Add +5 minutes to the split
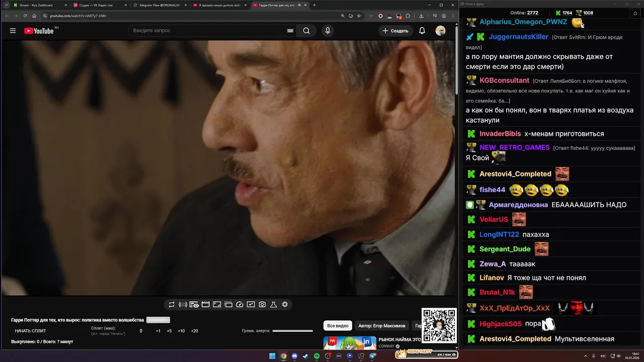The image size is (644, 362). (169, 331)
